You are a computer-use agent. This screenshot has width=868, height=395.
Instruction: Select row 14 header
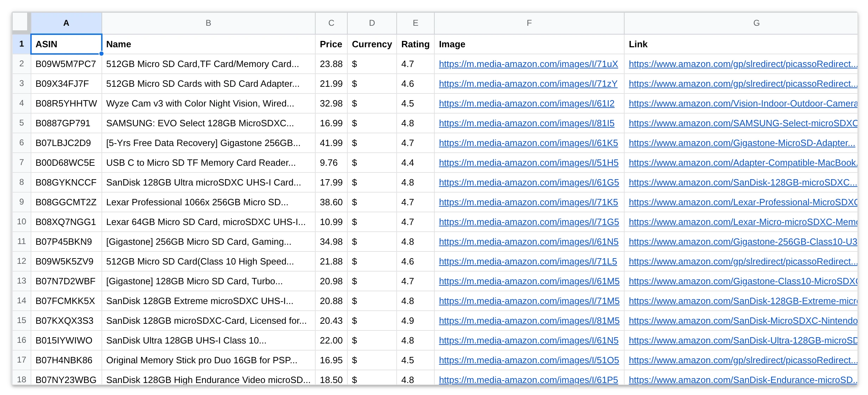21,301
